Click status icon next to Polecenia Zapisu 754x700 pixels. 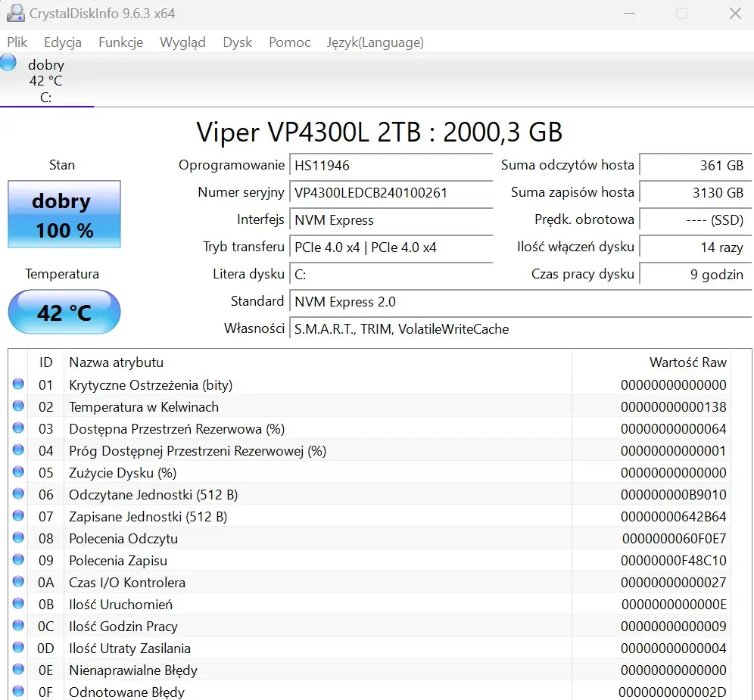pos(18,560)
